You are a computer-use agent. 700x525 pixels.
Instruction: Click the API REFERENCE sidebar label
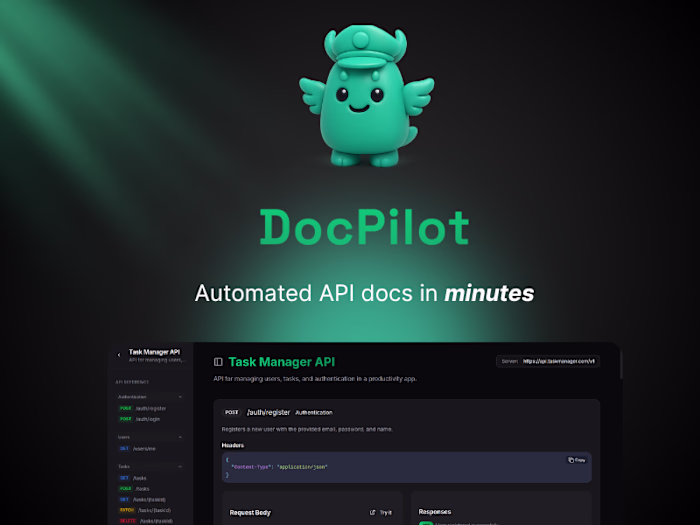(132, 382)
